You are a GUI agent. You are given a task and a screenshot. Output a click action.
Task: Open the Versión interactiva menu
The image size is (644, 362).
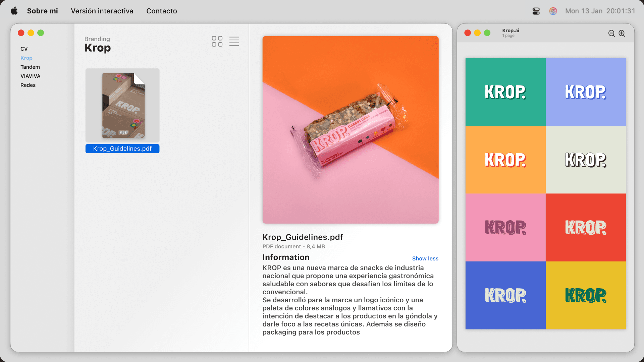(102, 11)
